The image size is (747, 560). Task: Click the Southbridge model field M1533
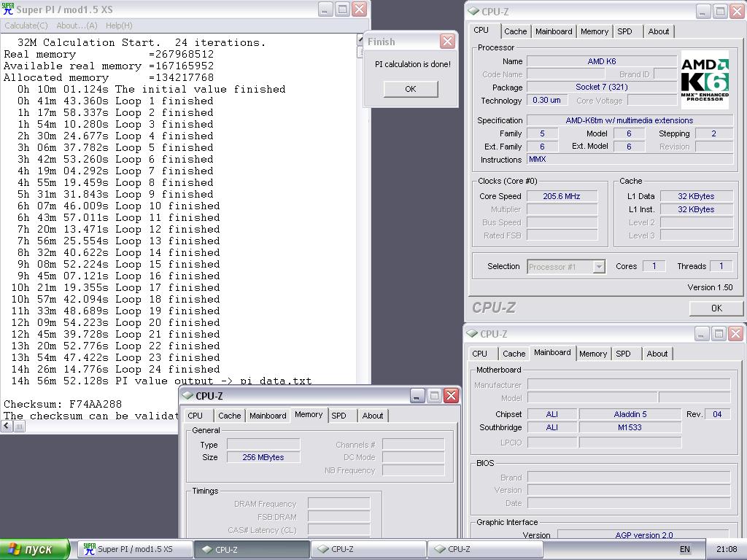[630, 427]
